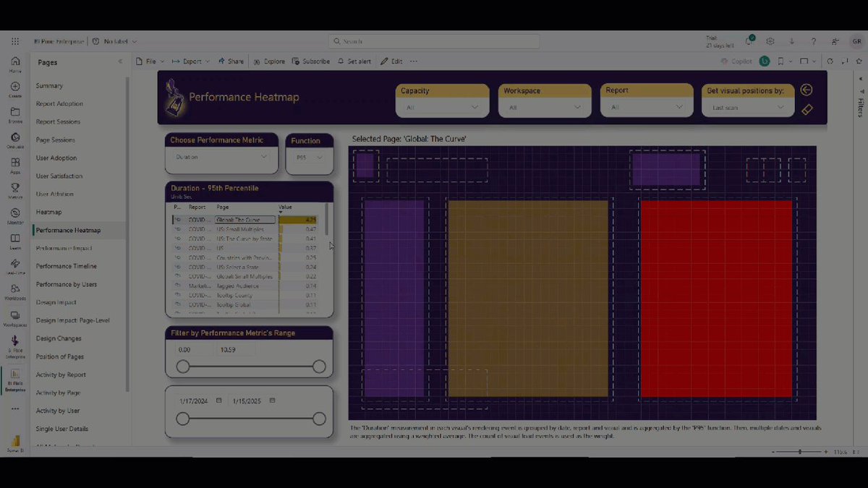Screen dimensions: 868x488
Task: Click the Subscribe button
Action: 311,61
